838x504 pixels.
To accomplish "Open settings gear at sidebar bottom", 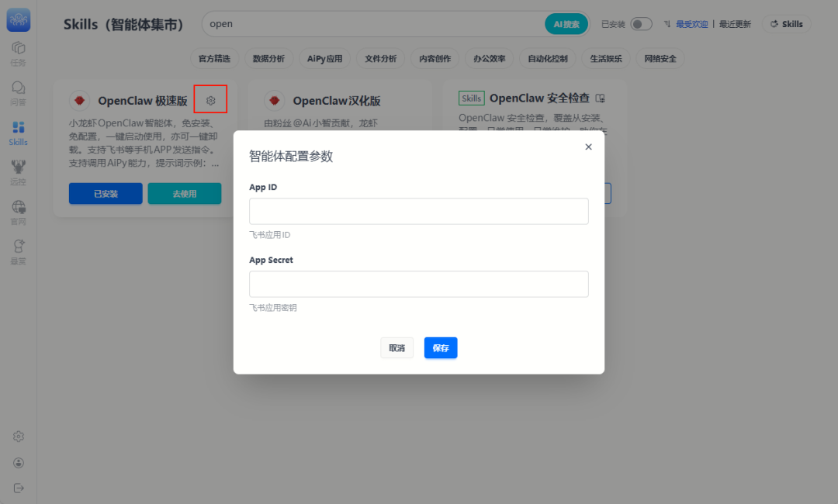I will (x=18, y=436).
